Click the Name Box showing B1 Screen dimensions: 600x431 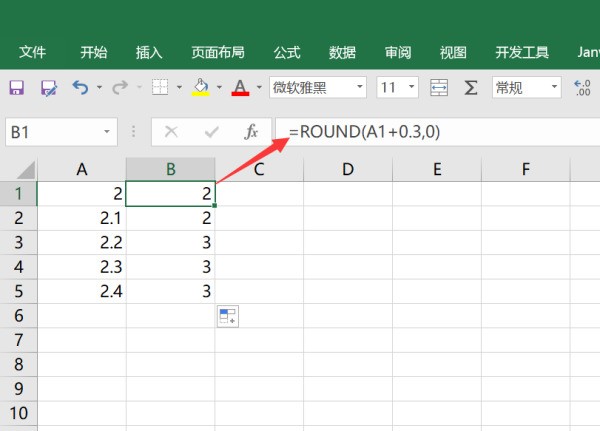[x=61, y=132]
